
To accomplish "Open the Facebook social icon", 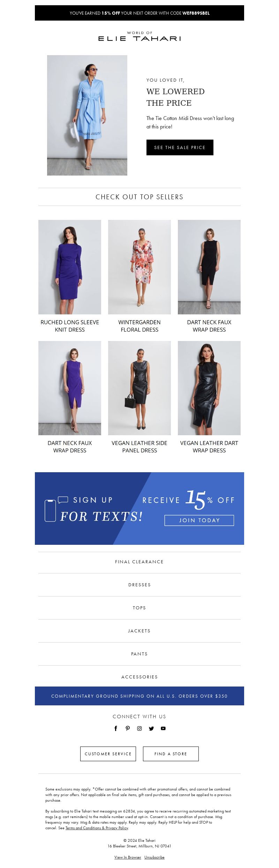I will 116,728.
